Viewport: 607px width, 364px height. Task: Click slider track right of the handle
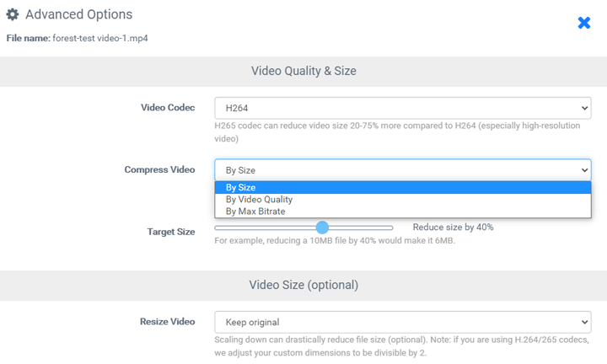click(x=361, y=227)
